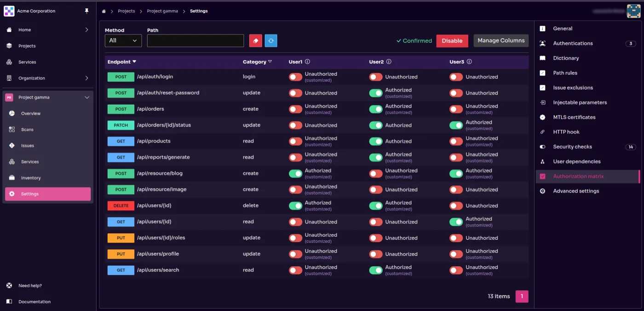Click the pin icon next to Acme Corporation
The image size is (644, 311).
click(86, 11)
